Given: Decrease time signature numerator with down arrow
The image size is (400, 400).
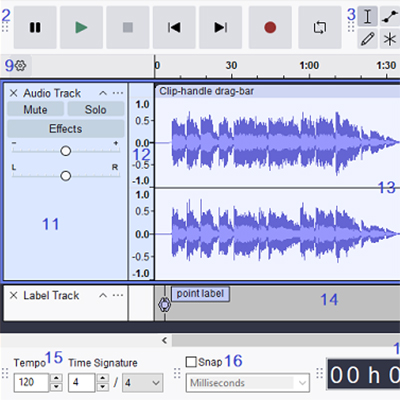Looking at the screenshot, I should click(x=103, y=387).
